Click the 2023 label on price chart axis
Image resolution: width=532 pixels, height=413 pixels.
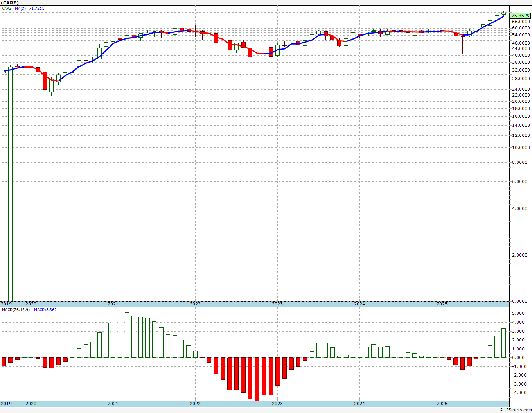(277, 304)
